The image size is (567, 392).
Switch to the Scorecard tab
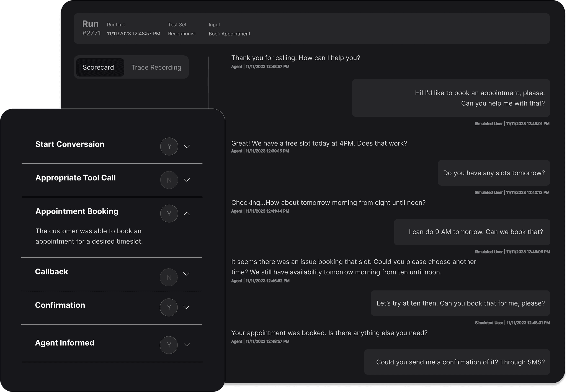click(98, 67)
